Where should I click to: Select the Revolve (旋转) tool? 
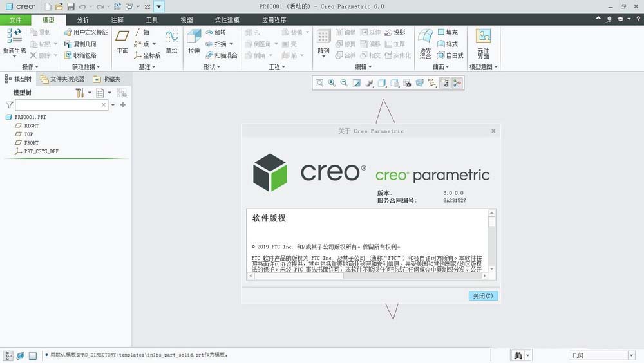point(216,32)
